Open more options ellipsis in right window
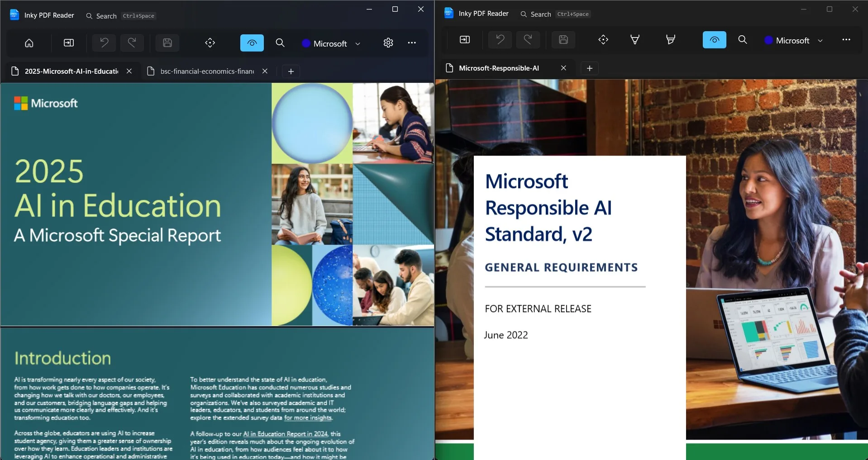Viewport: 868px width, 460px height. click(846, 40)
